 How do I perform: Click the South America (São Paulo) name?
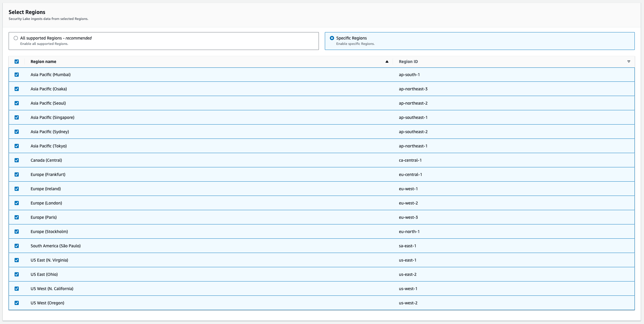point(56,246)
